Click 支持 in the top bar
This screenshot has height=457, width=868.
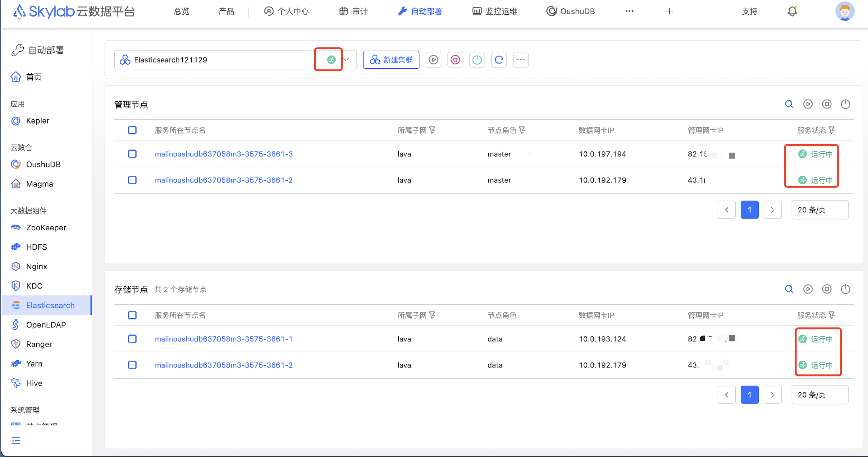pyautogui.click(x=750, y=12)
